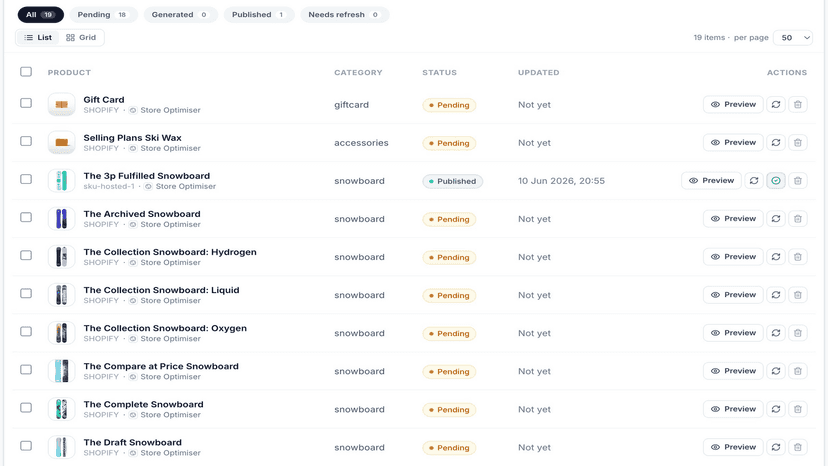
Task: Select Selling Plans Ski Wax checkbox
Action: coord(26,141)
